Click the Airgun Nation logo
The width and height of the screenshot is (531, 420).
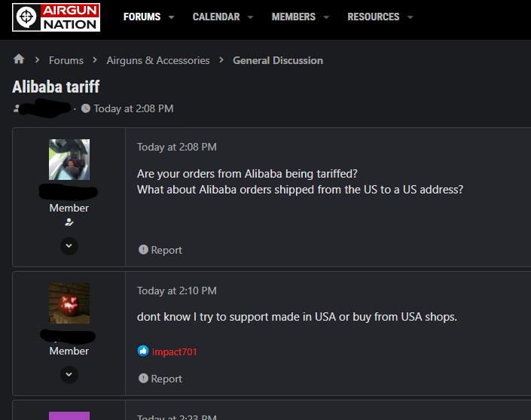(56, 17)
